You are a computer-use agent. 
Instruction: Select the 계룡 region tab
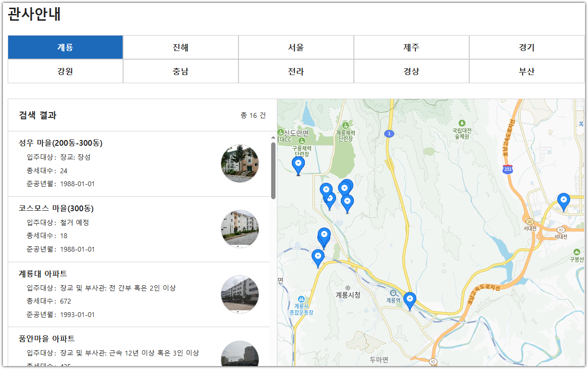(x=65, y=47)
